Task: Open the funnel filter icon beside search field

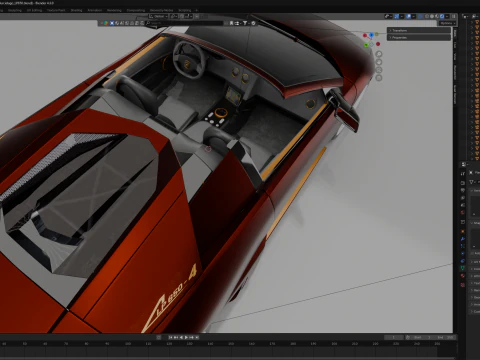Action: [x=245, y=23]
